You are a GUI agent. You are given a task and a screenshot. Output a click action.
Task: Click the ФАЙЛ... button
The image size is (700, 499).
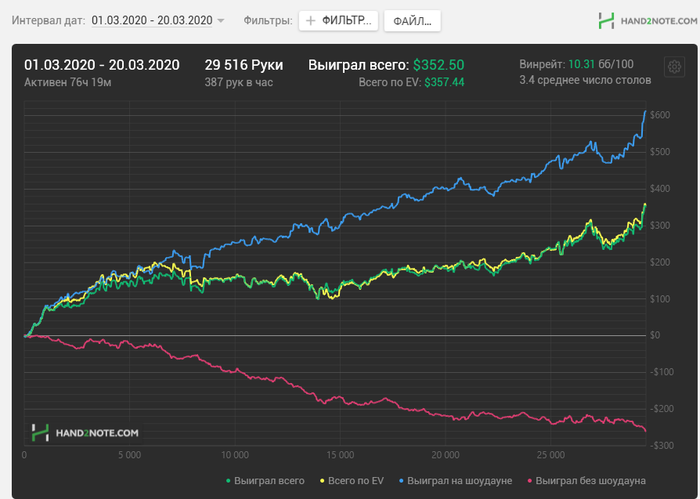coord(412,21)
